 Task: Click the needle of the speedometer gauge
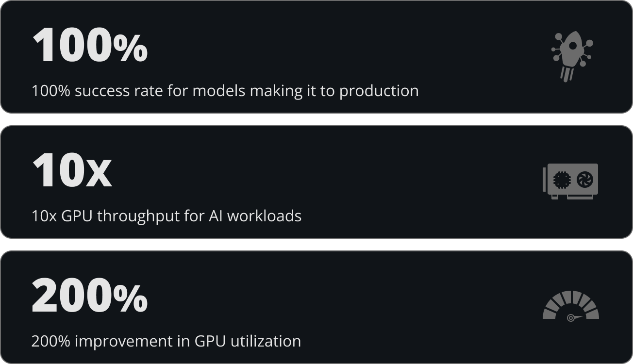tap(575, 317)
